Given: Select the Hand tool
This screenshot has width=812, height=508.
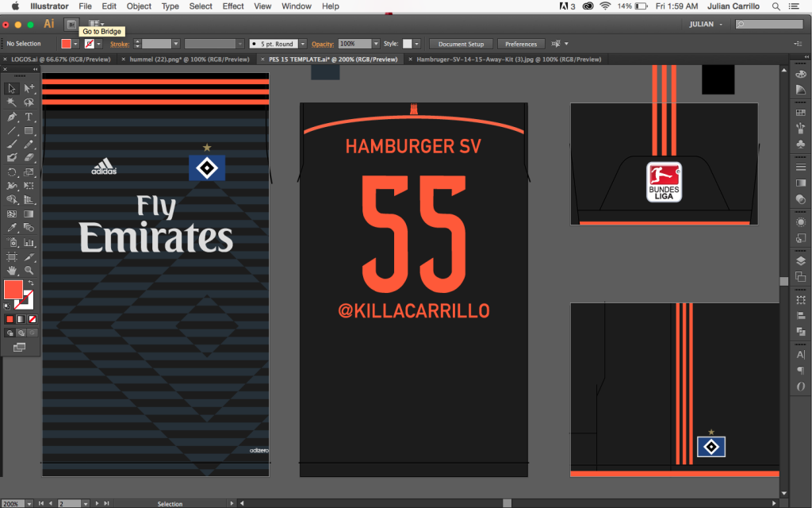Looking at the screenshot, I should [11, 270].
